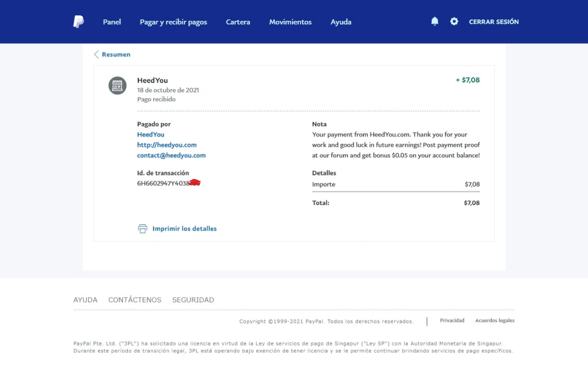This screenshot has width=588, height=370.
Task: Open the AYUDA footer link
Action: click(85, 300)
